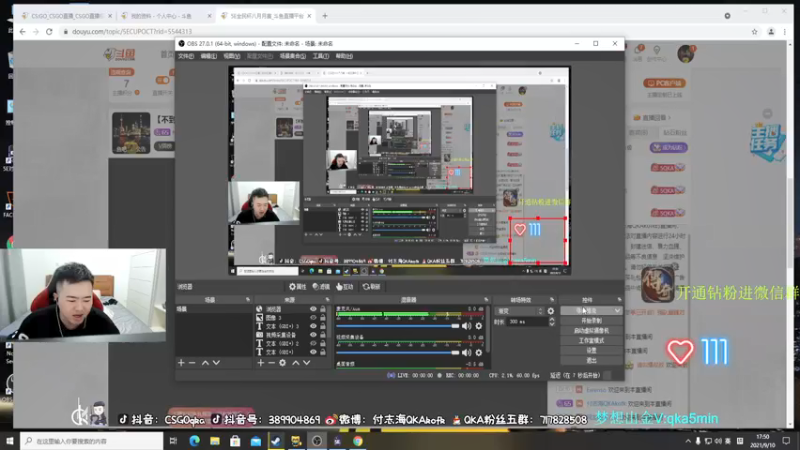Open 滤镜 for the selected source
Screen dimensions: 800x450
(321, 287)
